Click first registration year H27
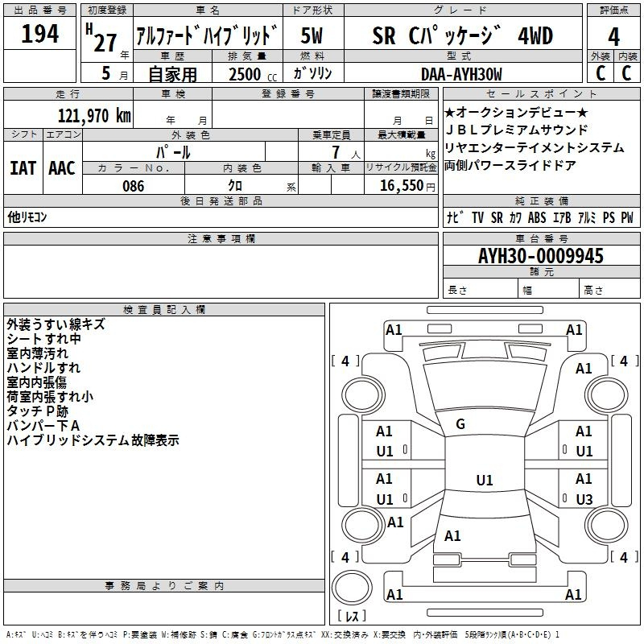The width and height of the screenshot is (644, 644). pos(102,39)
